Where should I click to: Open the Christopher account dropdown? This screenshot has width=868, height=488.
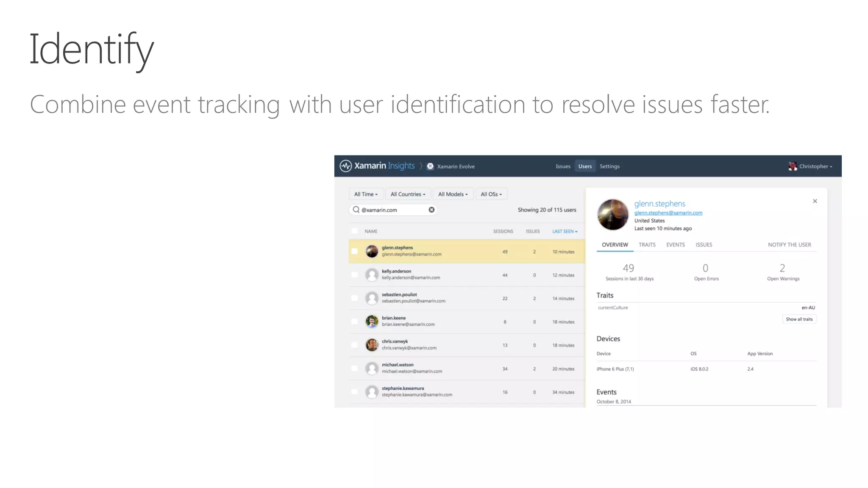815,166
